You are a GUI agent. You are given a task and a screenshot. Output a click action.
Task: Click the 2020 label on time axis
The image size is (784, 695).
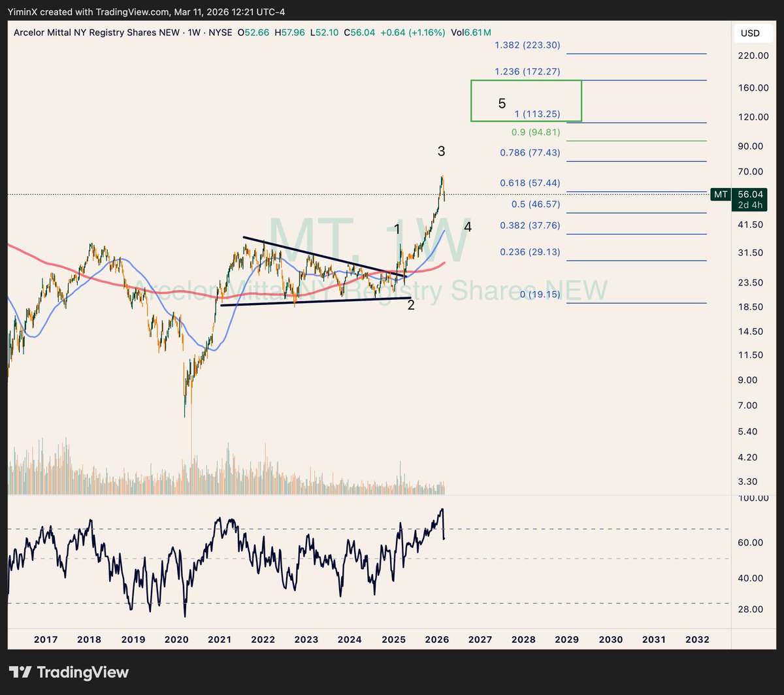click(176, 639)
